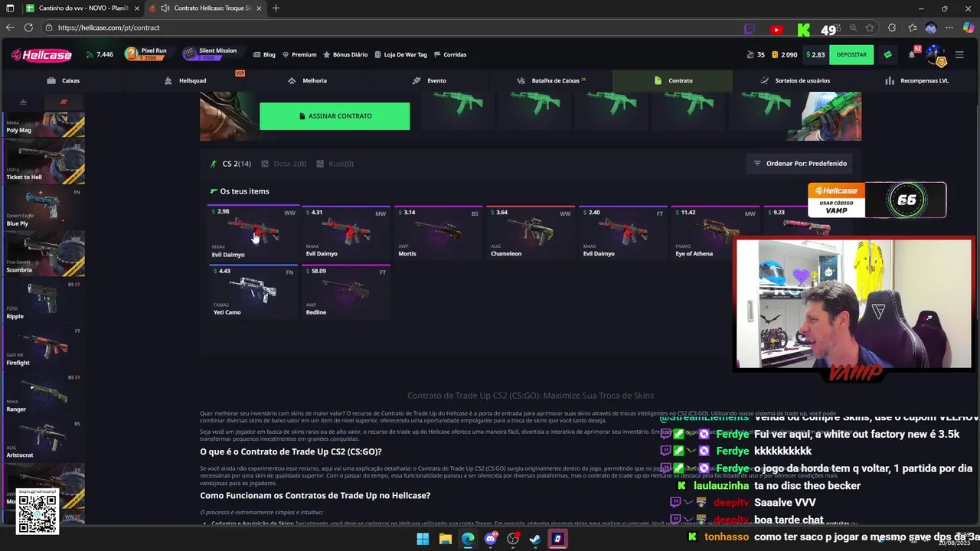The height and width of the screenshot is (551, 980).
Task: Click the Firefight drop in feed
Action: 43,347
